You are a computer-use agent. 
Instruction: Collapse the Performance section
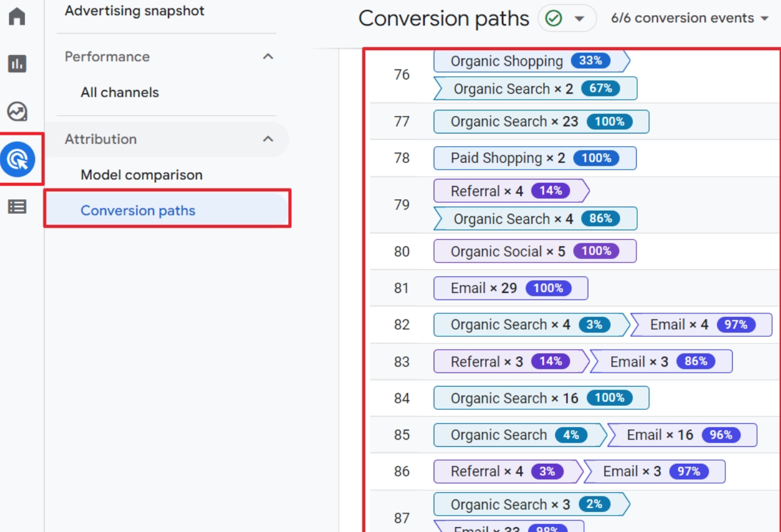(268, 57)
